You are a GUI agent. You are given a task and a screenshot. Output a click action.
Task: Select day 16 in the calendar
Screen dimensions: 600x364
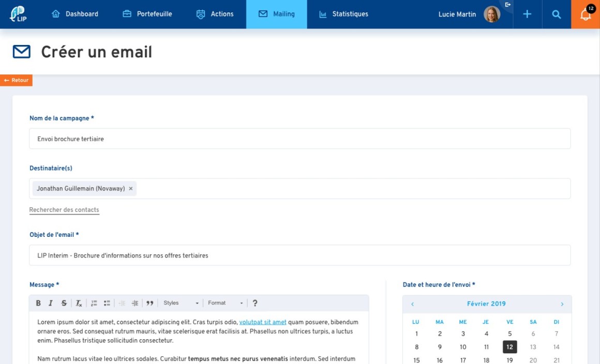pyautogui.click(x=440, y=360)
